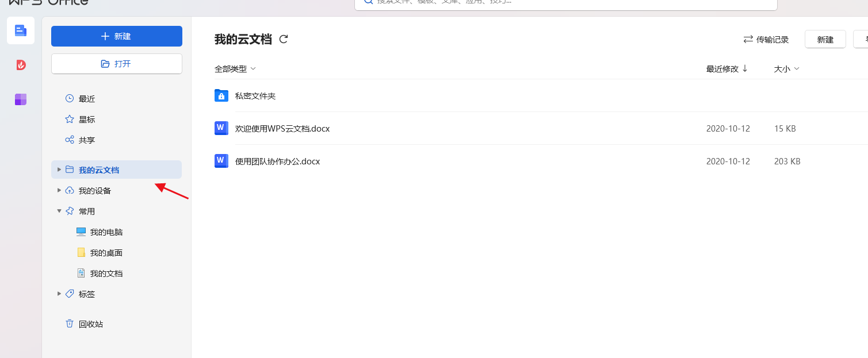Open 欢迎使用WPS云文档.docx

[282, 129]
